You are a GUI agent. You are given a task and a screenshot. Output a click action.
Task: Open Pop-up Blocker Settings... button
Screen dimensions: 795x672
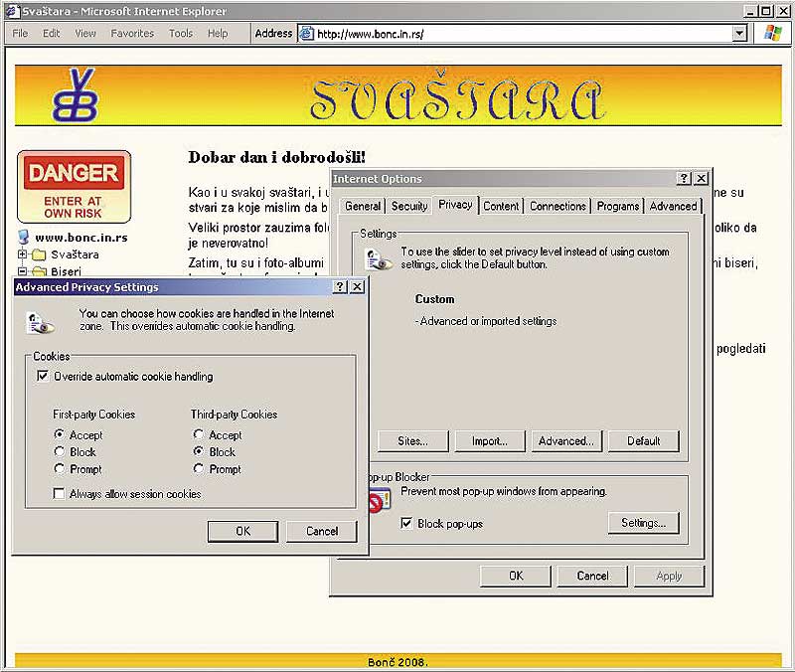(643, 523)
